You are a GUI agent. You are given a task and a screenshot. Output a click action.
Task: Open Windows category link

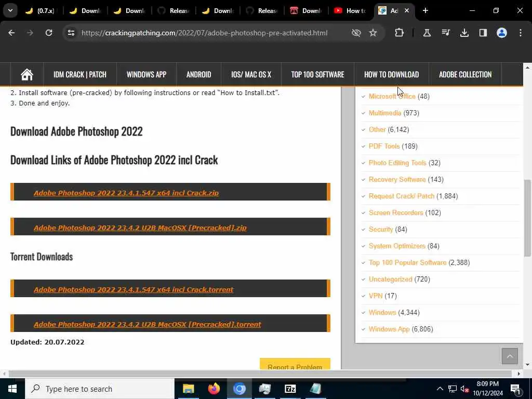(382, 312)
